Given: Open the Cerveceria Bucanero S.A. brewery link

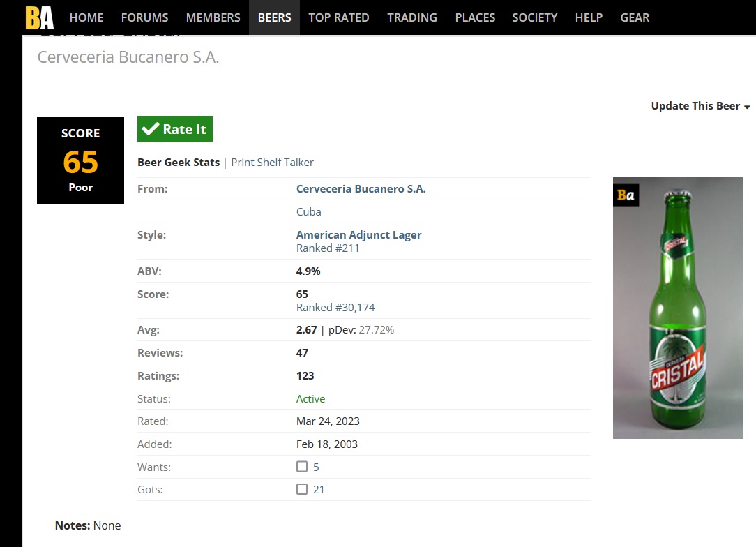Looking at the screenshot, I should click(361, 188).
